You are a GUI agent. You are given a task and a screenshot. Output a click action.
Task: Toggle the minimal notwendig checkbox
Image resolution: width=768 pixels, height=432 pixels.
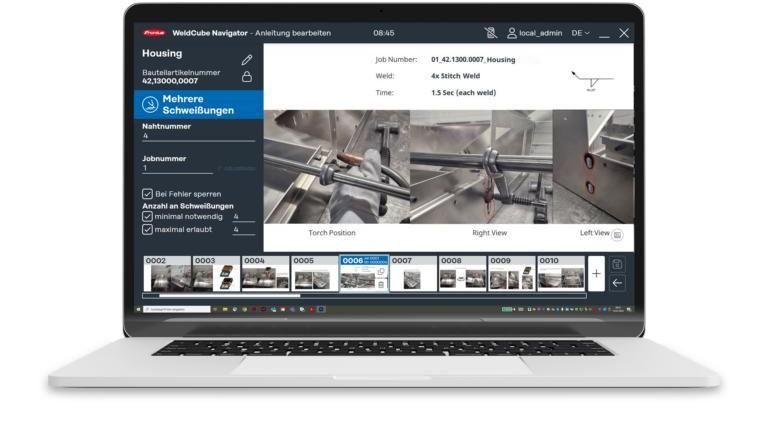click(x=147, y=216)
